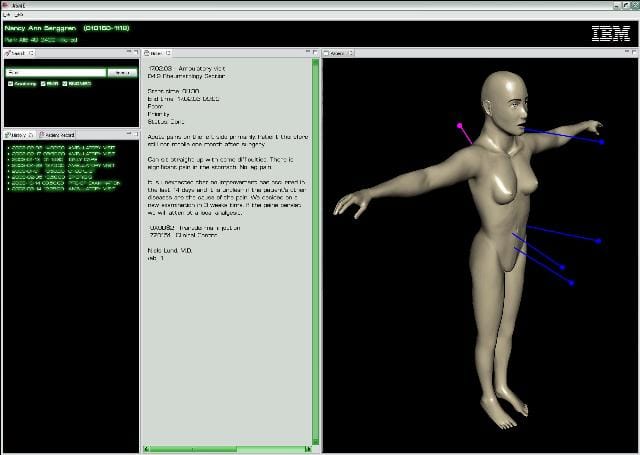Close the Notes tab with its X icon
Viewport: 640px width, 455px height.
click(168, 53)
